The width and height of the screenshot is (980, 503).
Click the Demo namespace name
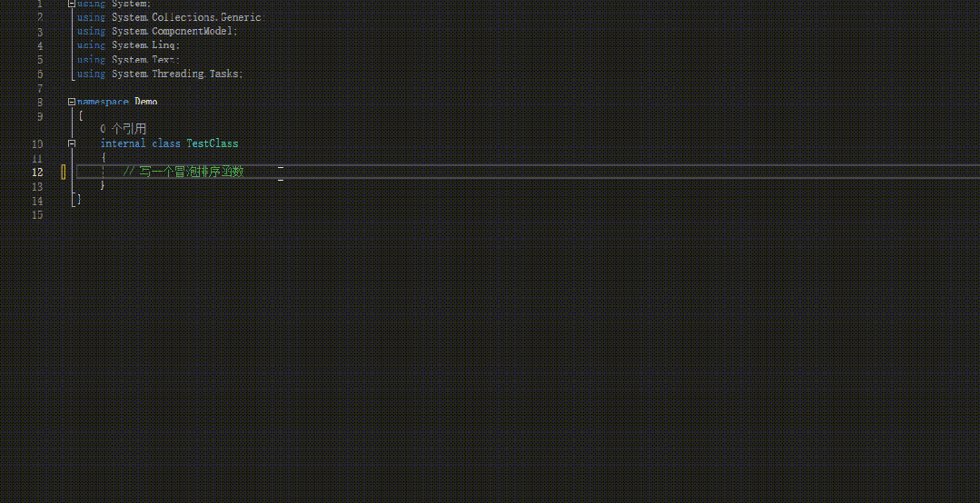point(146,101)
